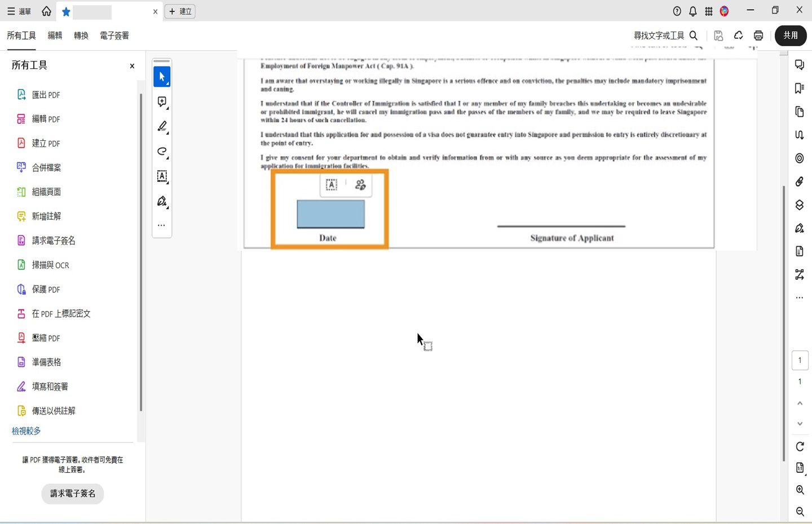Click the recipients icon above Date
Screen dimensions: 812x524
360,185
